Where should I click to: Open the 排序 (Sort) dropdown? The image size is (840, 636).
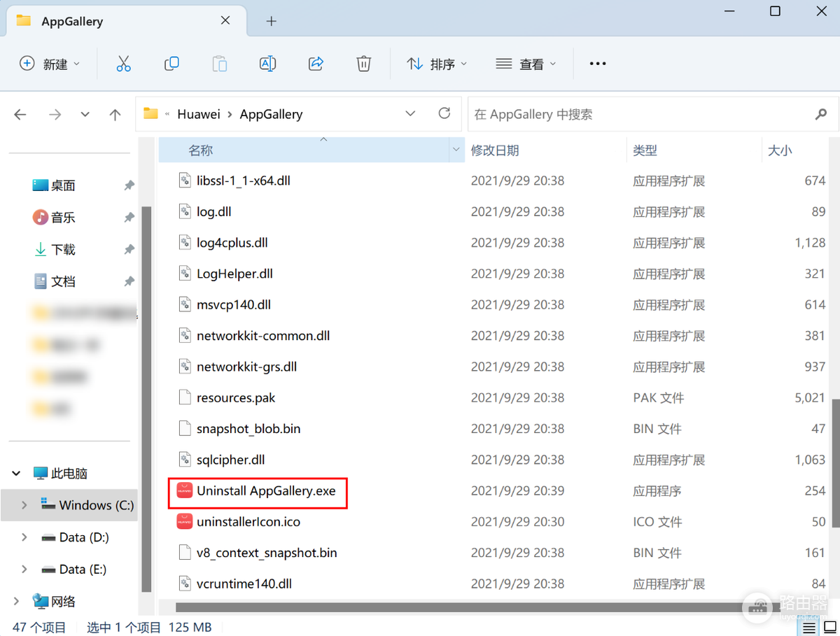pyautogui.click(x=437, y=64)
